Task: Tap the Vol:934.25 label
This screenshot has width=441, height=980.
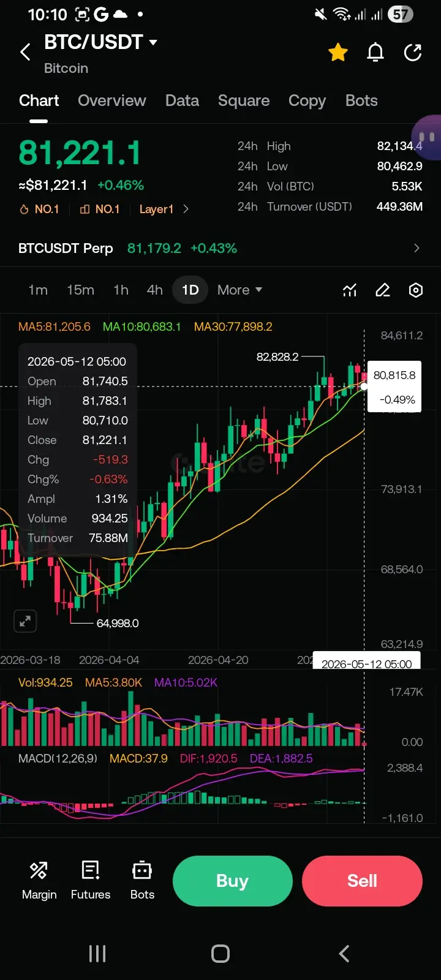Action: pos(45,682)
